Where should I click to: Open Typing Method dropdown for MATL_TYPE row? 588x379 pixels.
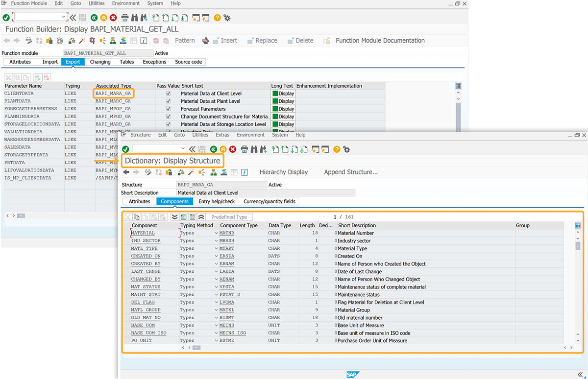(216, 249)
